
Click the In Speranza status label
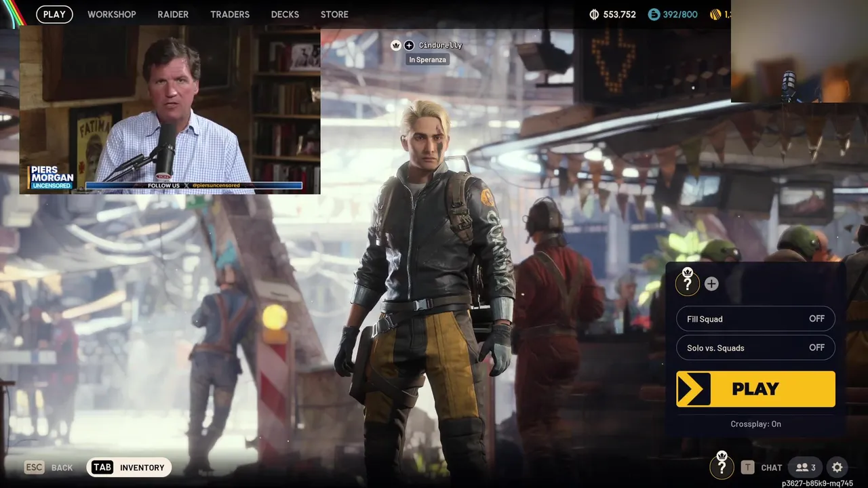coord(428,60)
